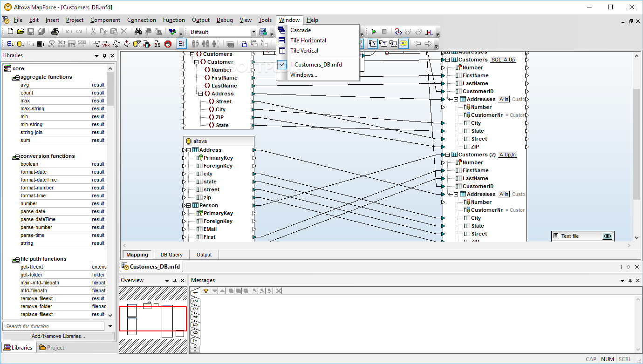Click the A:Up,In action button on Customers (2)

pyautogui.click(x=507, y=155)
